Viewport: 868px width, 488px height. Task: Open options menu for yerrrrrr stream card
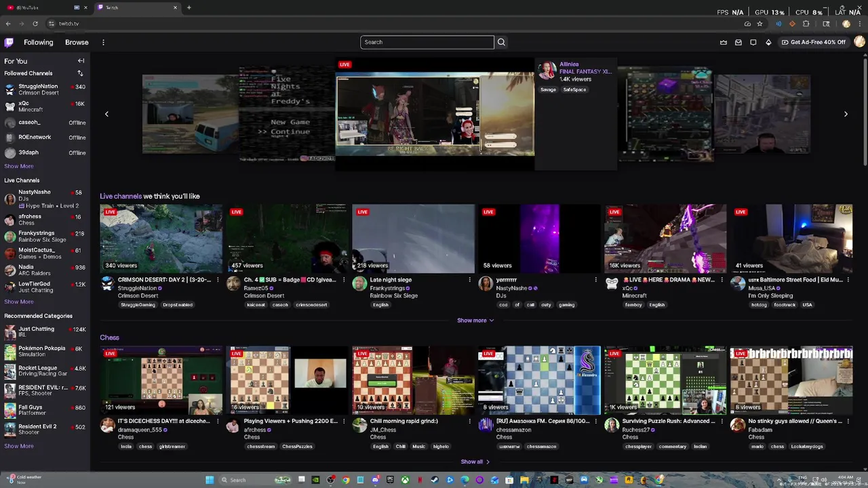coord(595,280)
